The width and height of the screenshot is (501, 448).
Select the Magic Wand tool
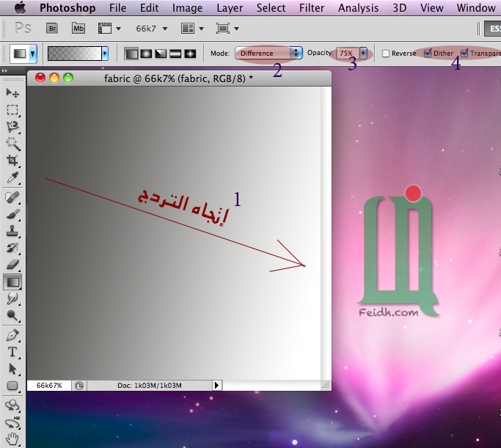pyautogui.click(x=12, y=144)
